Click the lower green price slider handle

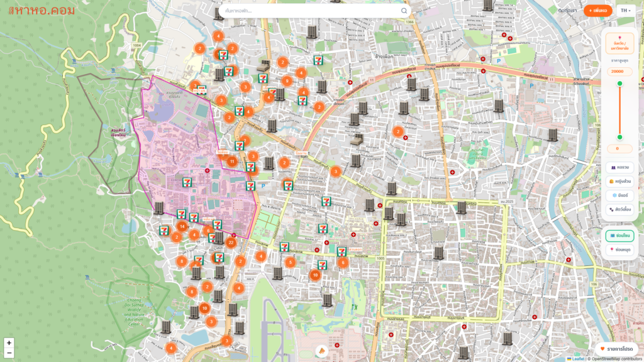coord(619,137)
